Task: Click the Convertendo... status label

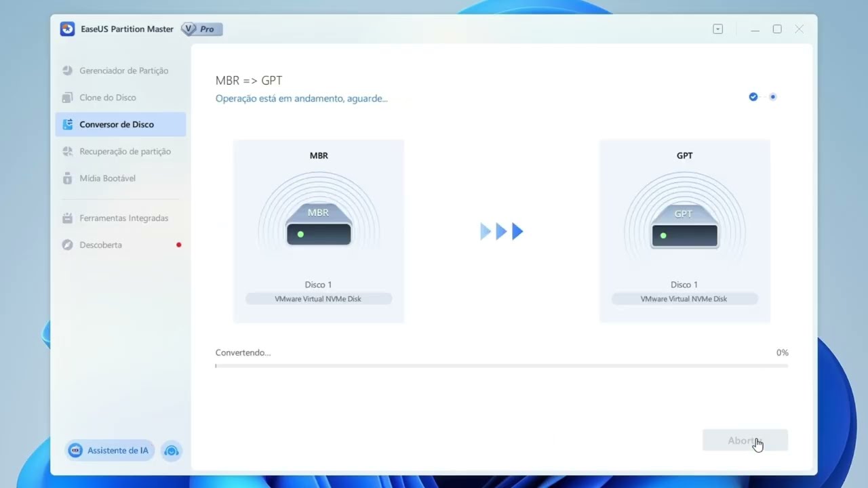Action: pyautogui.click(x=243, y=352)
